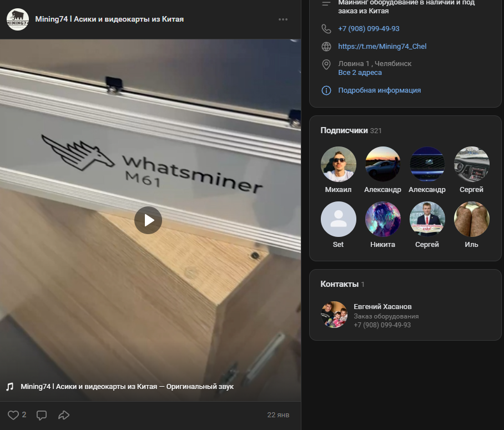Screen dimensions: 504x430
Task: Open the Mining74 group avatar
Action: coord(17,20)
